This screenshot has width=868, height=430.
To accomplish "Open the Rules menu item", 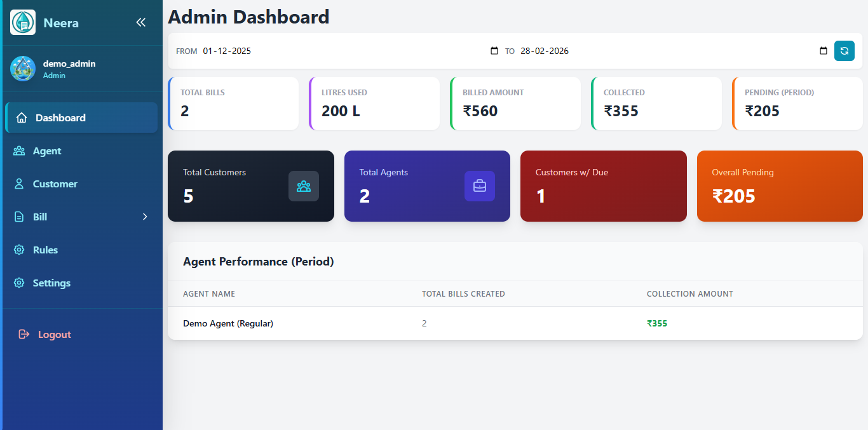I will click(x=46, y=250).
